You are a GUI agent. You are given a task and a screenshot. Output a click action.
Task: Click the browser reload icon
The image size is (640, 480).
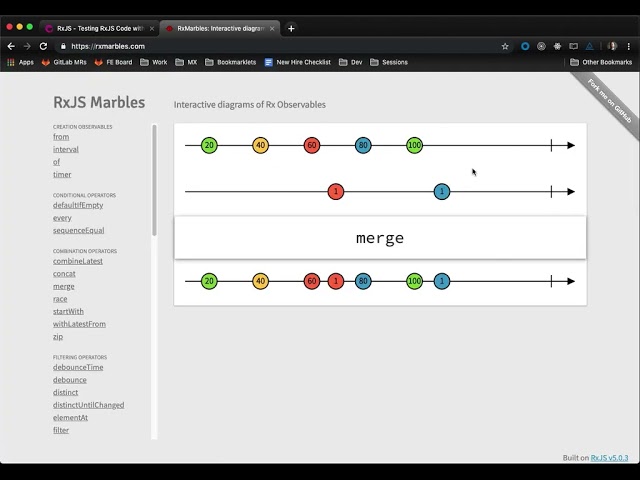click(43, 46)
